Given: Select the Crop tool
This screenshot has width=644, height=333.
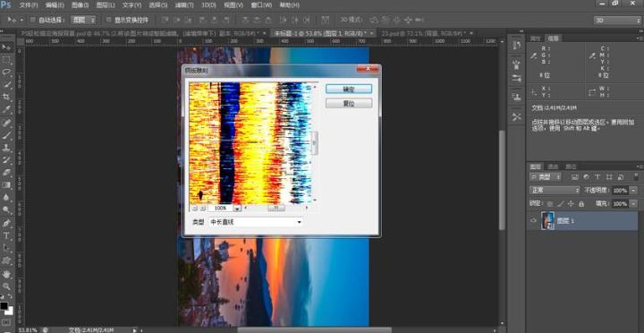Looking at the screenshot, I should tap(6, 97).
